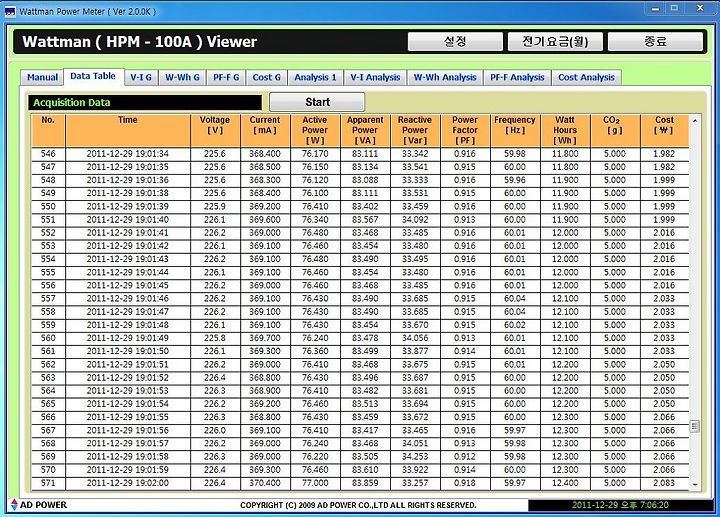Click reactive power 34.092 cell
Image resolution: width=720 pixels, height=517 pixels.
415,220
